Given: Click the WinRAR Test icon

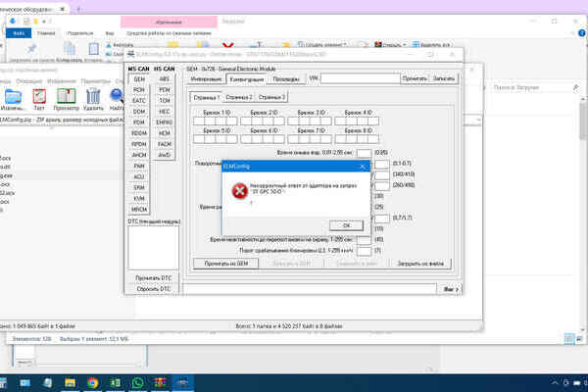Looking at the screenshot, I should click(39, 97).
